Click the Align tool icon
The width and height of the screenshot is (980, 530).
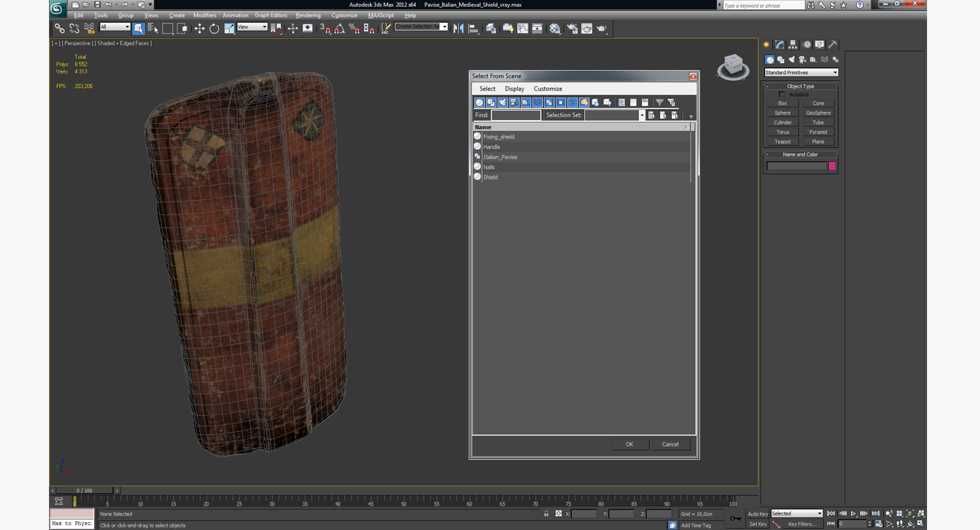click(473, 28)
